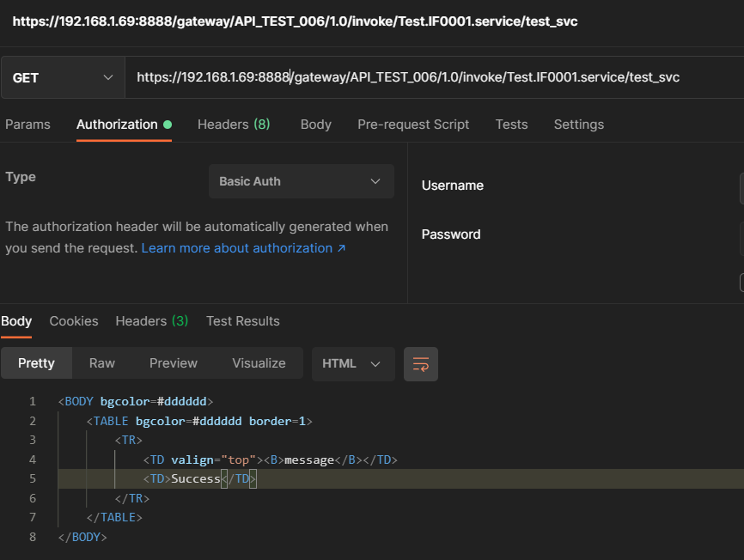Image resolution: width=744 pixels, height=560 pixels.
Task: Open the request Body tab beside Headers (8)
Action: pos(315,125)
